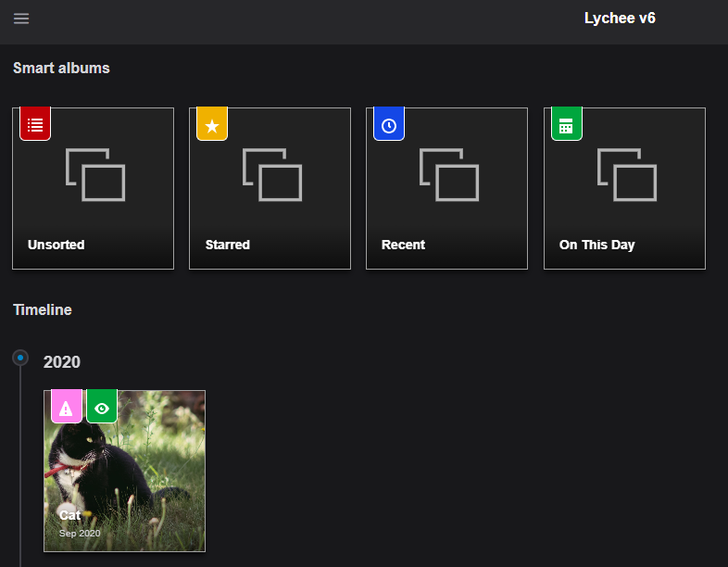Screen dimensions: 728x567
Task: Click the stacked-photos placeholder in On This Day
Action: [627, 174]
